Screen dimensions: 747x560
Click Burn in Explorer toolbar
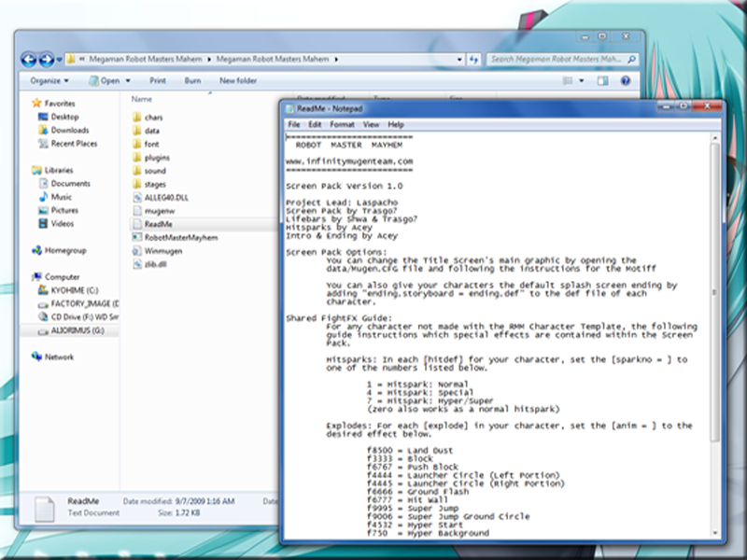pyautogui.click(x=192, y=80)
